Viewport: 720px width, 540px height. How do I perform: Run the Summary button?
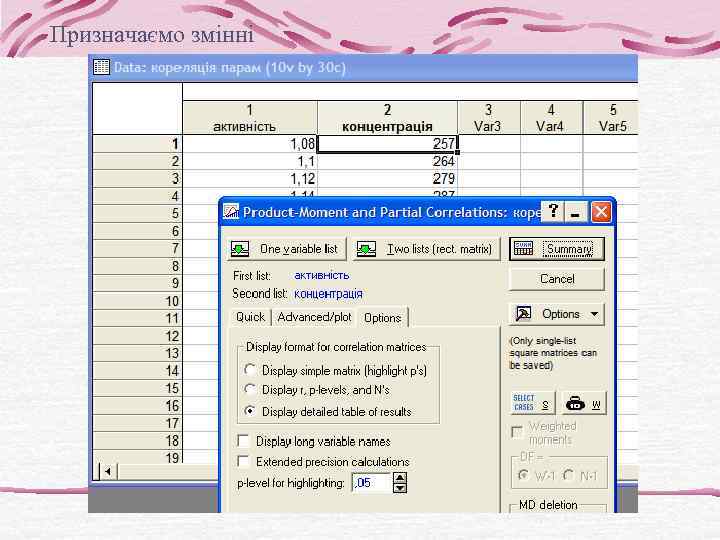click(x=557, y=249)
